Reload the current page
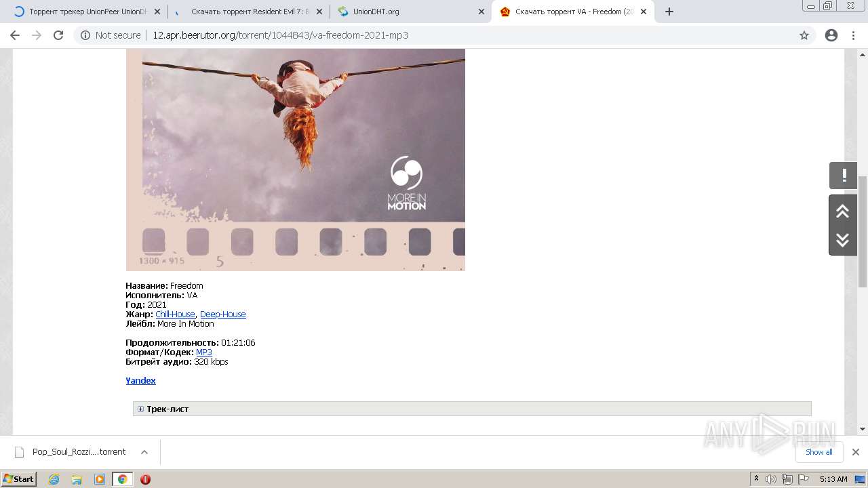The height and width of the screenshot is (488, 868). [x=58, y=35]
